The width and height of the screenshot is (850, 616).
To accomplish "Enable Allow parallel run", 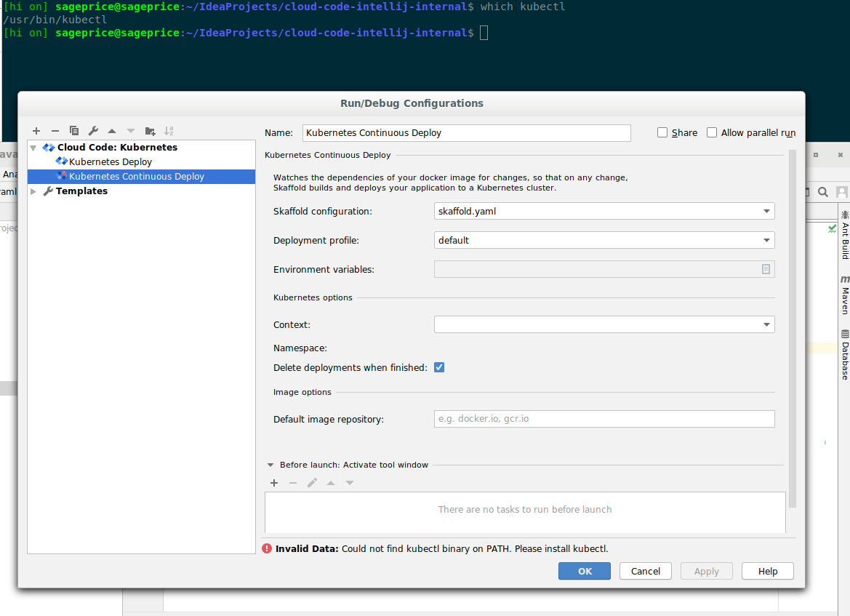I will [x=711, y=132].
